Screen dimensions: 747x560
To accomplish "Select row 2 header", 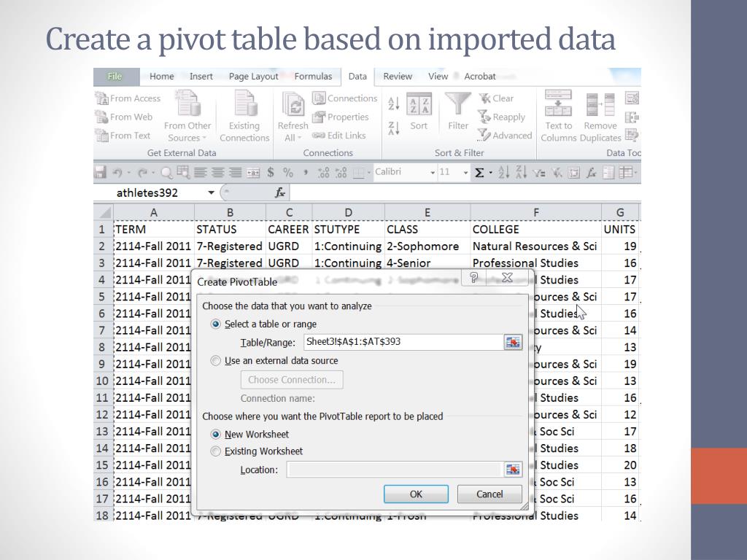I will pyautogui.click(x=102, y=246).
